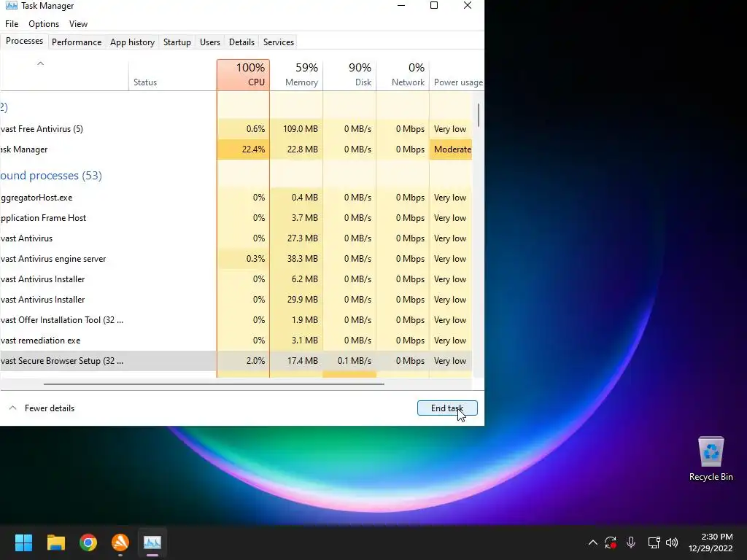The width and height of the screenshot is (747, 560).
Task: Click Task Manager title bar app icon
Action: coord(12,6)
